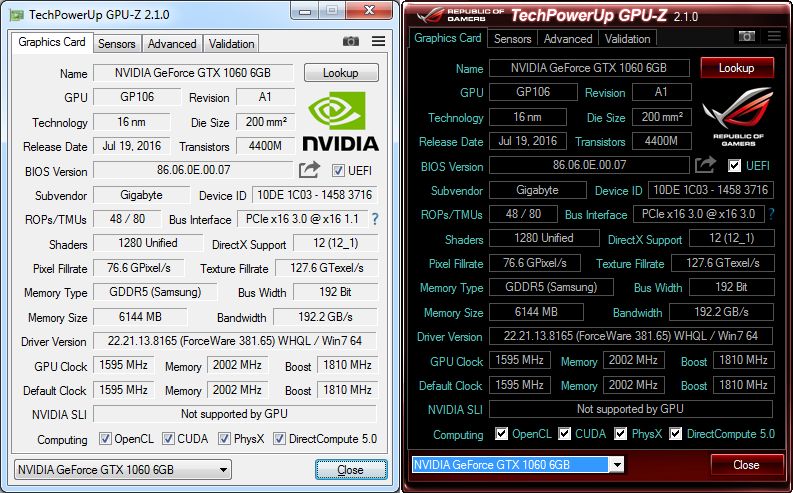793x493 pixels.
Task: Switch to Sensors tab in ROG window
Action: click(x=512, y=39)
